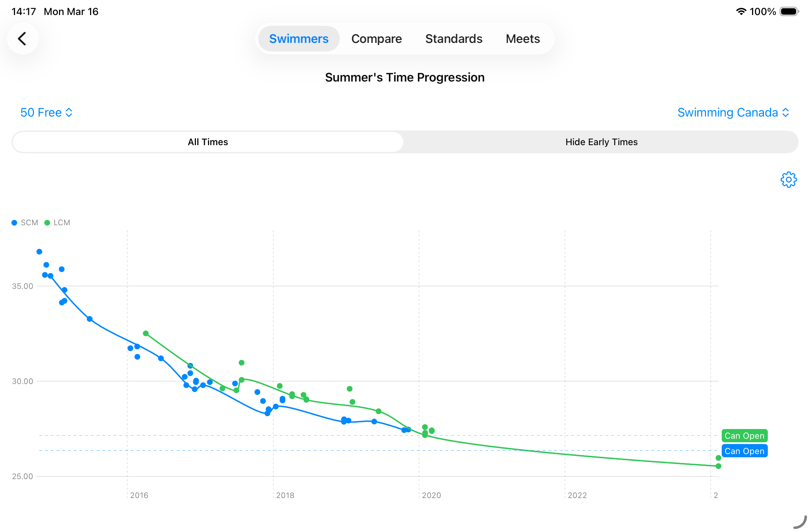This screenshot has width=810, height=532.
Task: Select the earliest blue SCM data point
Action: pos(39,252)
